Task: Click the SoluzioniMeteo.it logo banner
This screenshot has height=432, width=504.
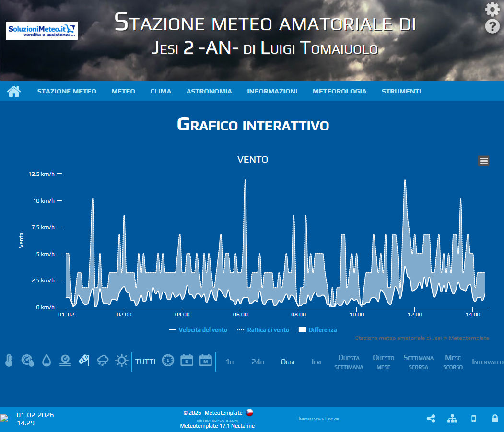Action: (x=42, y=31)
